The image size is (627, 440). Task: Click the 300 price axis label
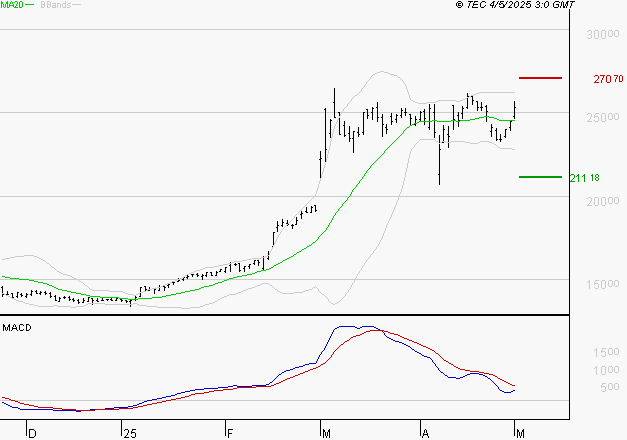click(x=603, y=34)
